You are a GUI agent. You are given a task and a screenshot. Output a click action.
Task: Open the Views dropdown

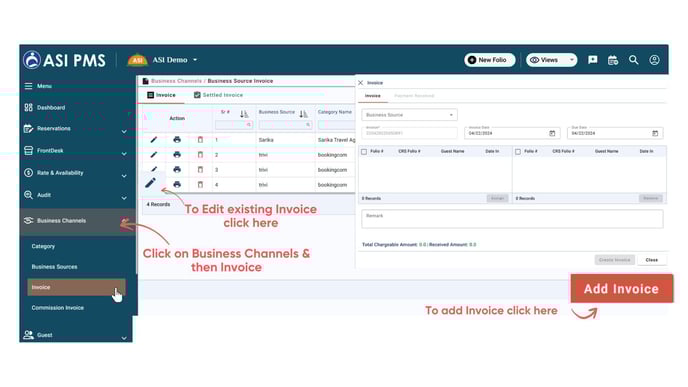[x=552, y=60]
